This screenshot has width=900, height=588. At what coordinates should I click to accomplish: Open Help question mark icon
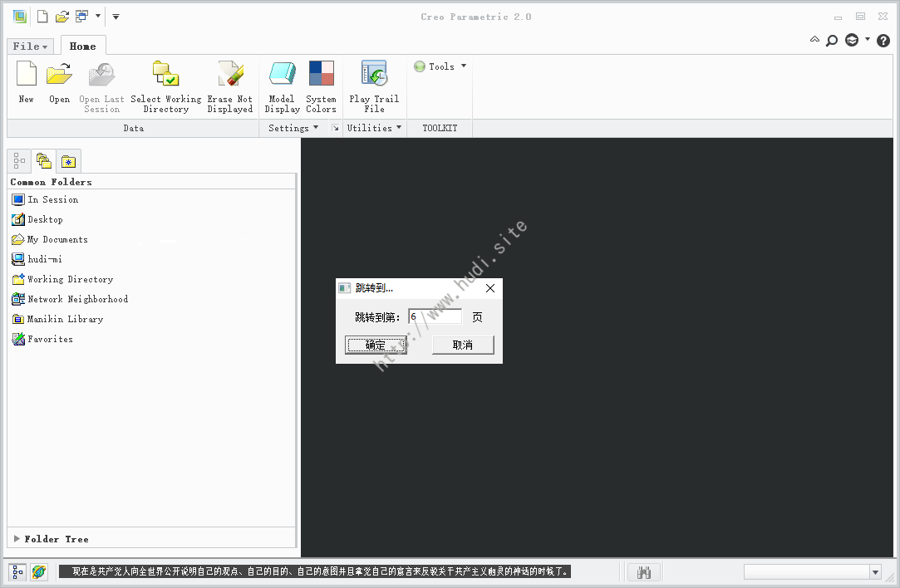883,40
